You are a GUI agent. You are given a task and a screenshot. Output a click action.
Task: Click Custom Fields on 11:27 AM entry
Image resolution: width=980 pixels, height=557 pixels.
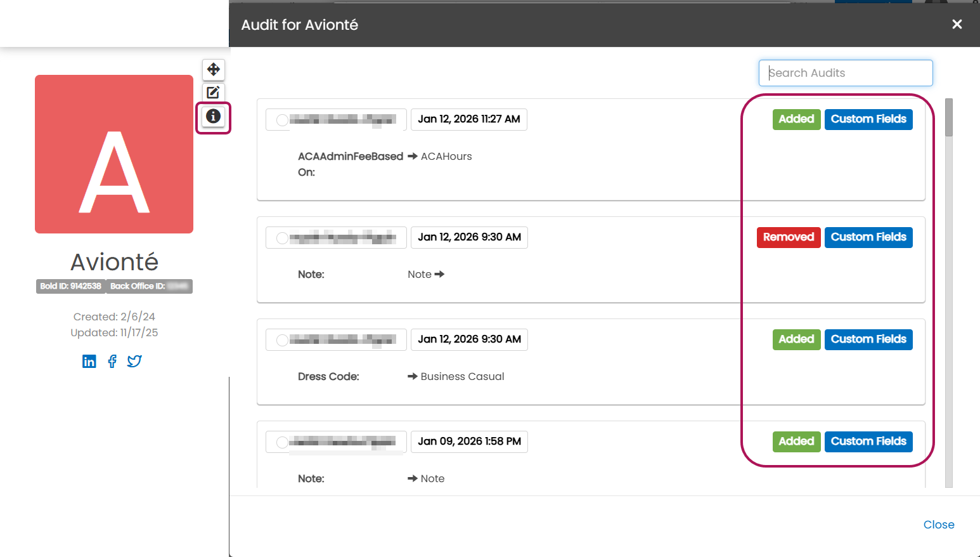tap(868, 119)
